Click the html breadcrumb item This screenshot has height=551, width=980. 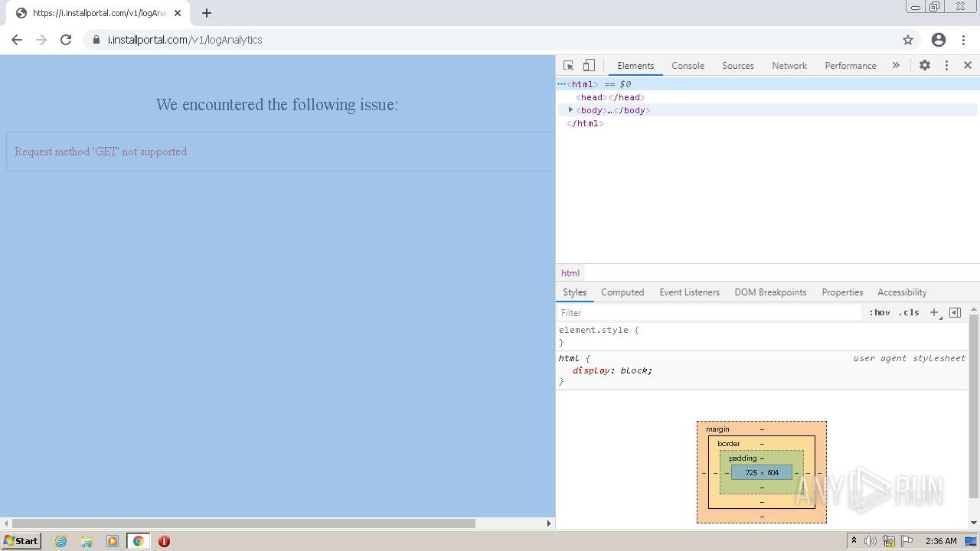point(570,273)
